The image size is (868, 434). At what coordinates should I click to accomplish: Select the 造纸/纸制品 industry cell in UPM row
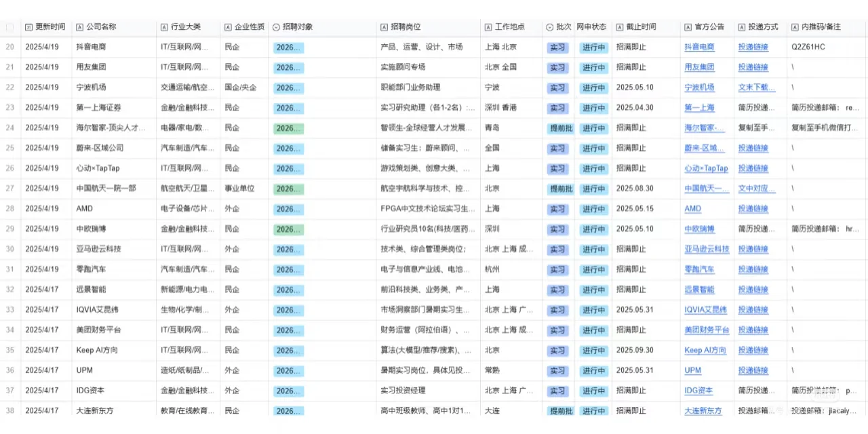[x=188, y=371]
